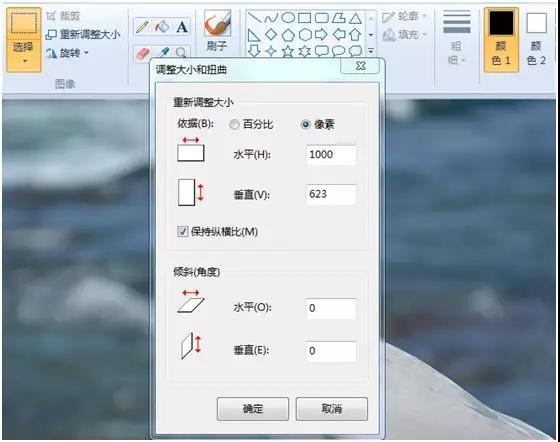Open the 轮廓 outline dropdown
The height and width of the screenshot is (442, 560).
[x=425, y=16]
